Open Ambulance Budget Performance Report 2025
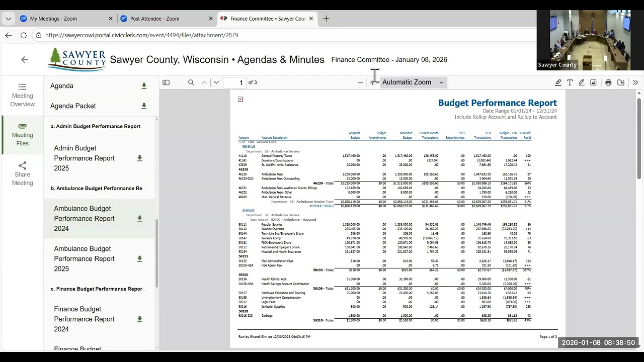 tap(85, 259)
